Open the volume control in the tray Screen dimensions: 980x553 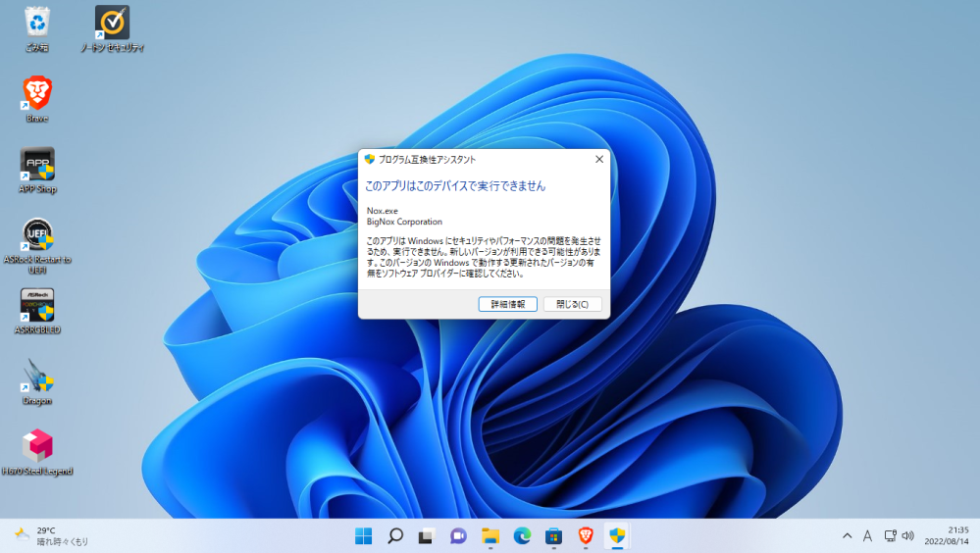(x=908, y=535)
